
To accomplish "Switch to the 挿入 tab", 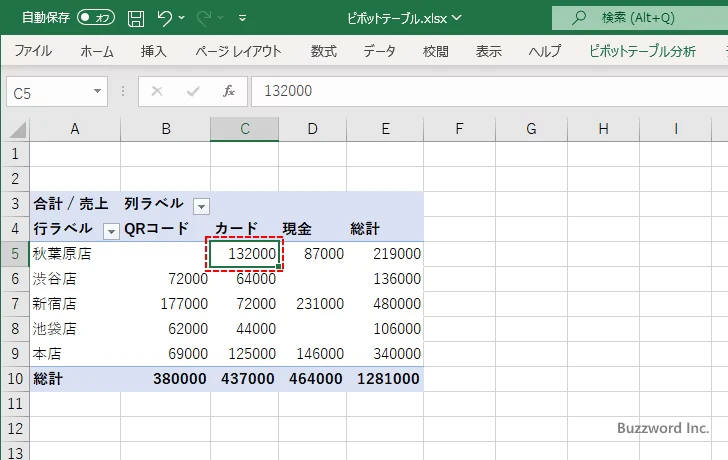I will pos(154,51).
